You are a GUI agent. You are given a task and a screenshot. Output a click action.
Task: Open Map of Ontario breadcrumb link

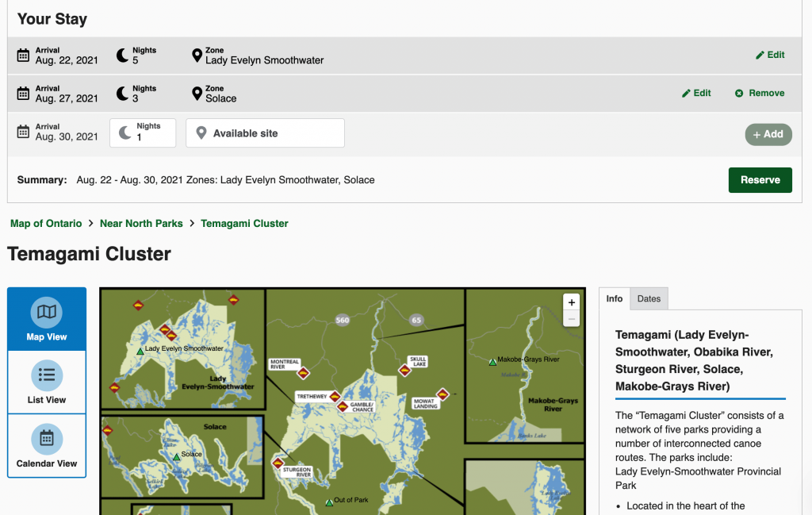[x=46, y=224]
